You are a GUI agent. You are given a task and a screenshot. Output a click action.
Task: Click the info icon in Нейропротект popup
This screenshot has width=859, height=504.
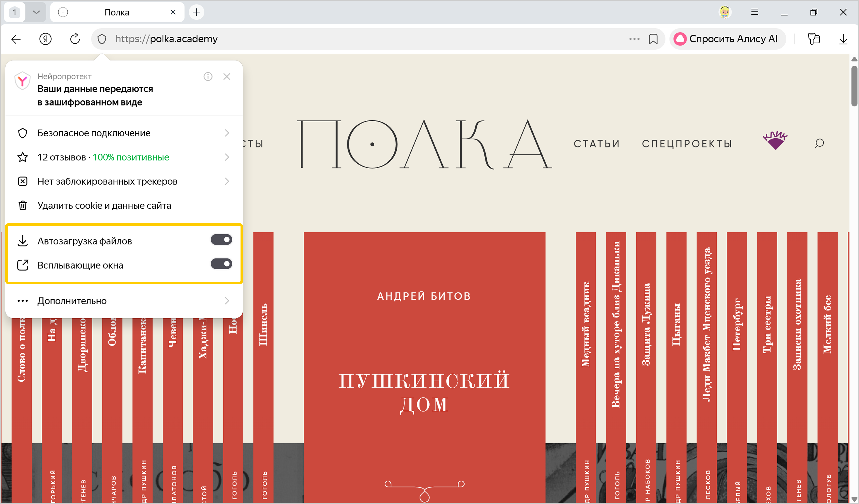point(208,76)
